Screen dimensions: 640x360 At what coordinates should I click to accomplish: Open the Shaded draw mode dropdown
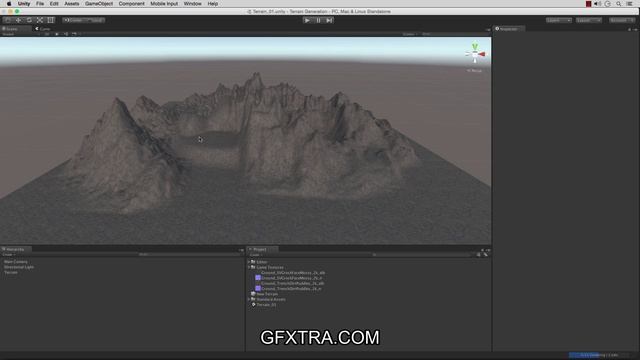tap(20, 34)
